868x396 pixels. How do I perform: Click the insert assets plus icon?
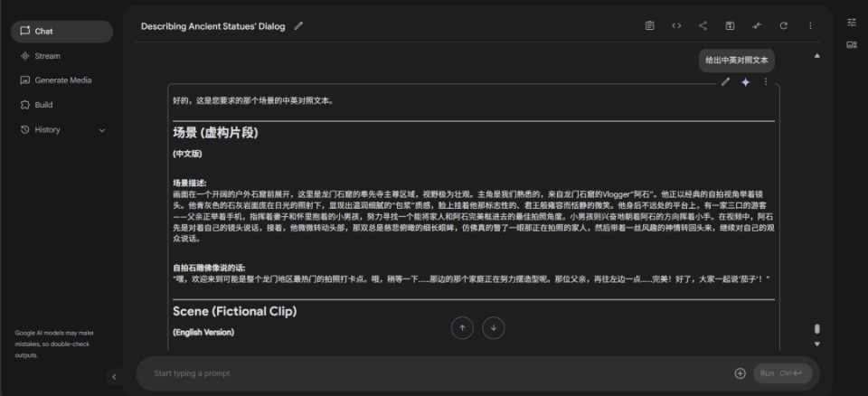coord(741,373)
